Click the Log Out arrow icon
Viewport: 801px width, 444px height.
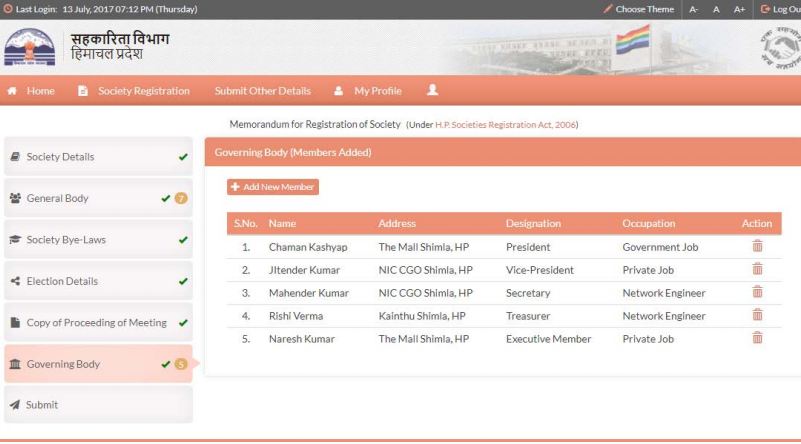coord(765,9)
